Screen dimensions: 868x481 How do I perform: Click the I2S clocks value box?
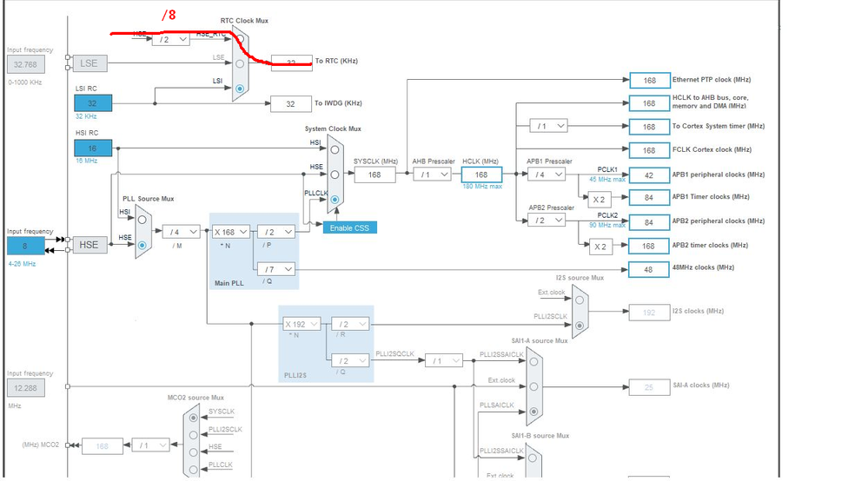point(649,313)
